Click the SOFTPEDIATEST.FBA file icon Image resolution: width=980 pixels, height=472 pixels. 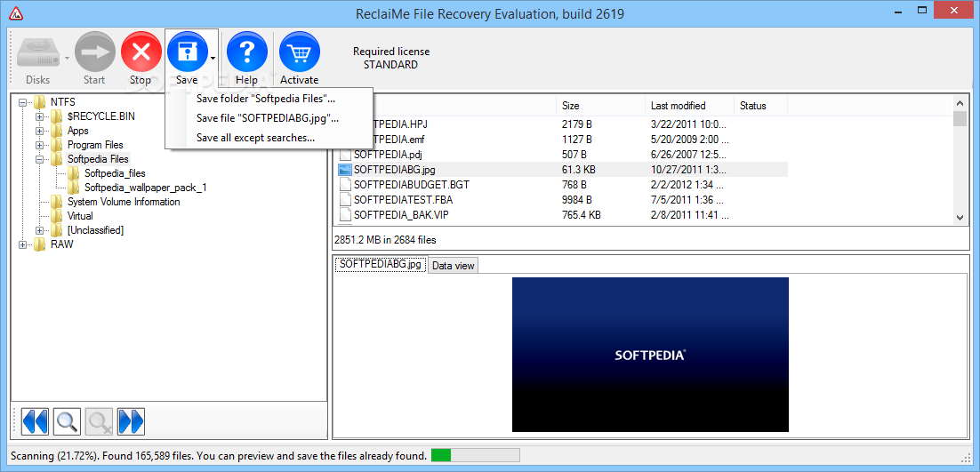(x=345, y=200)
